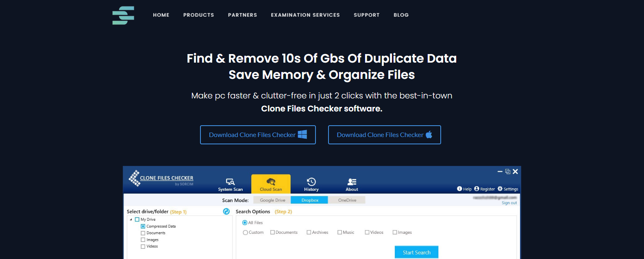Check the Documents folder in tree
Screen dimensions: 644x259
tap(143, 233)
